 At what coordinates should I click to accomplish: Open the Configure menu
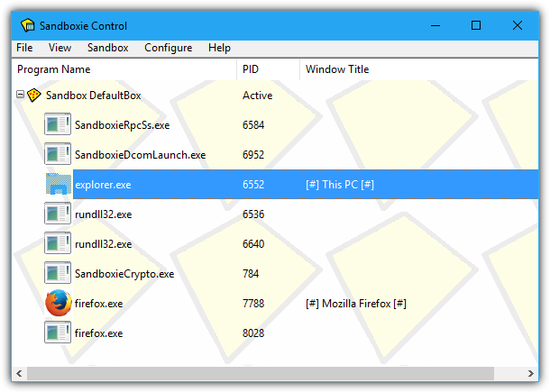(168, 48)
